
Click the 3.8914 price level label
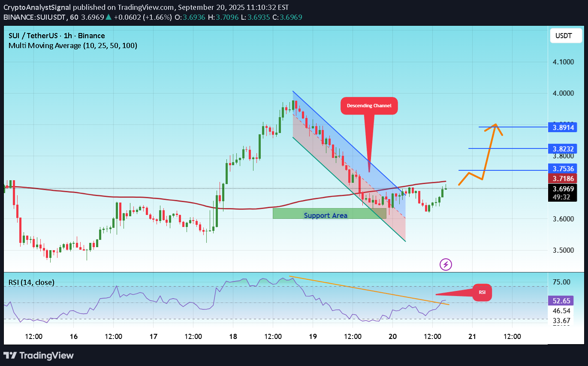pos(563,127)
